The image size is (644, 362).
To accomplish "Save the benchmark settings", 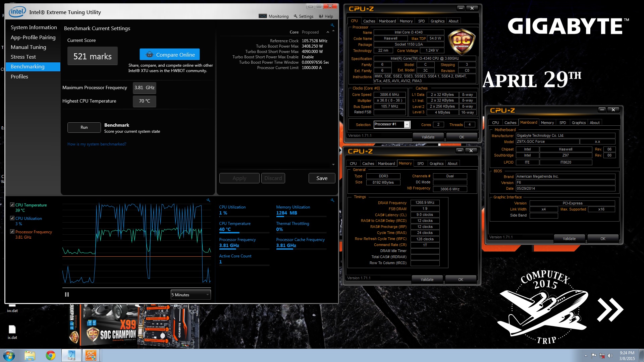I will tap(322, 178).
